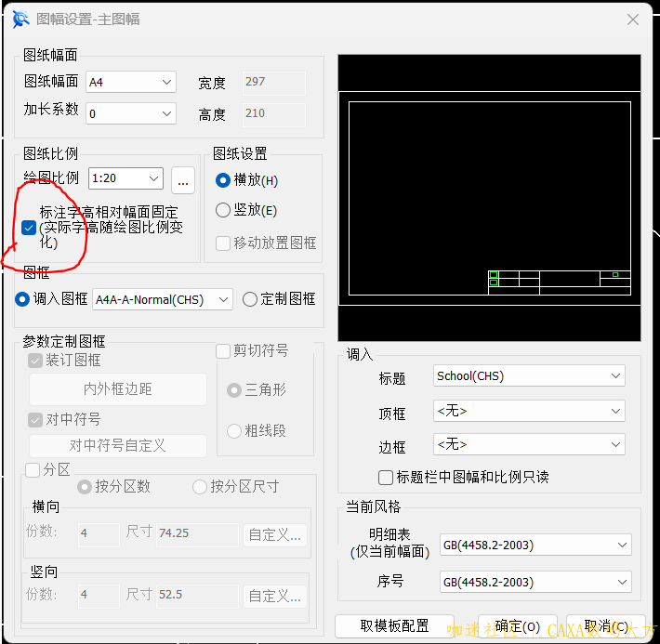The width and height of the screenshot is (660, 644).
Task: Open the 顶框 dropdown
Action: 529,411
